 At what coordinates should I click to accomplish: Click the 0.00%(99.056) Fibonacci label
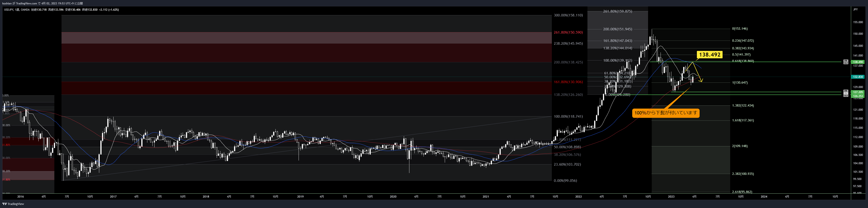(x=565, y=181)
